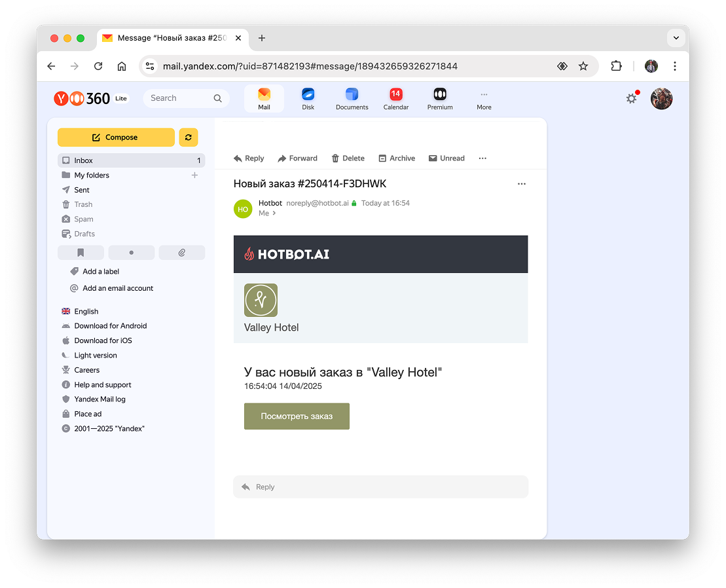Open My folders
Viewport: 726px width, 588px height.
pos(92,175)
